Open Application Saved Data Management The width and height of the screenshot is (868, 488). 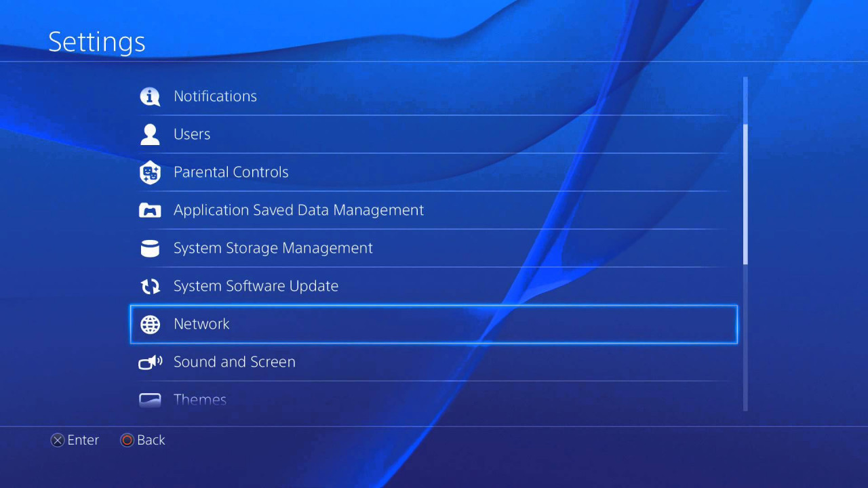point(434,210)
